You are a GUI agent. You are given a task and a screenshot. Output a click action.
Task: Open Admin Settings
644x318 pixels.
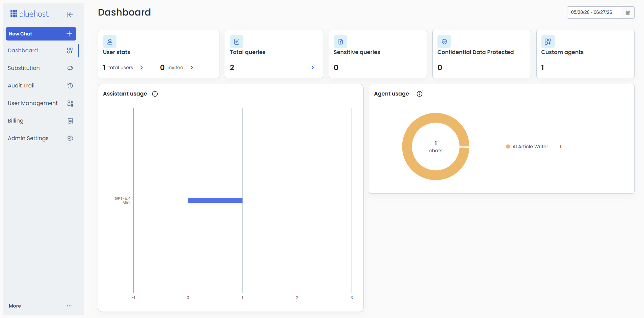click(x=41, y=138)
